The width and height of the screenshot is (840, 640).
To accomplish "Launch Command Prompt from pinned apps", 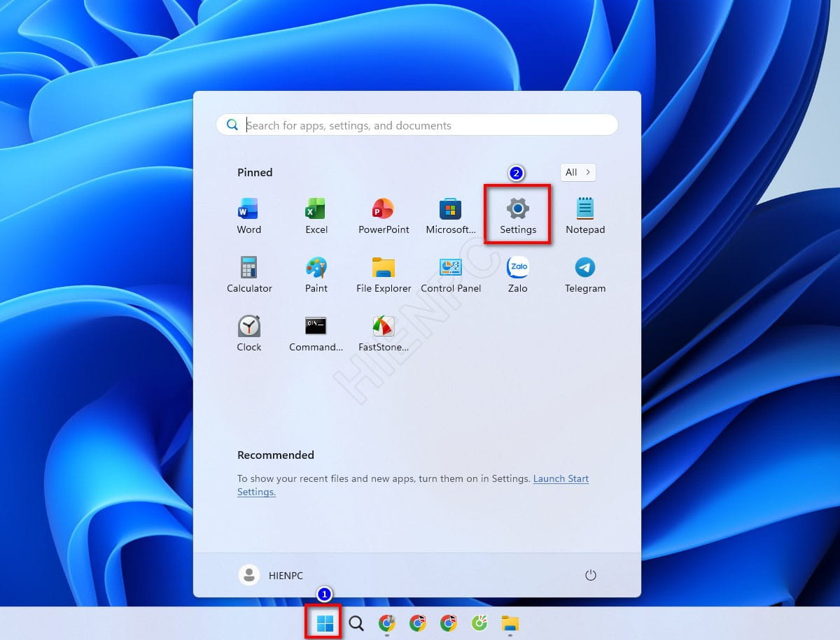I will (316, 334).
